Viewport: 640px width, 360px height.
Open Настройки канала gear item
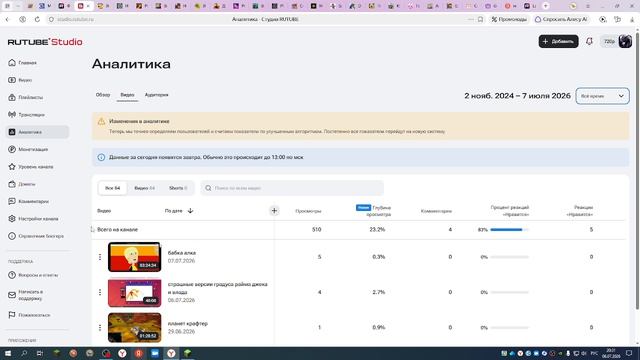(33, 219)
